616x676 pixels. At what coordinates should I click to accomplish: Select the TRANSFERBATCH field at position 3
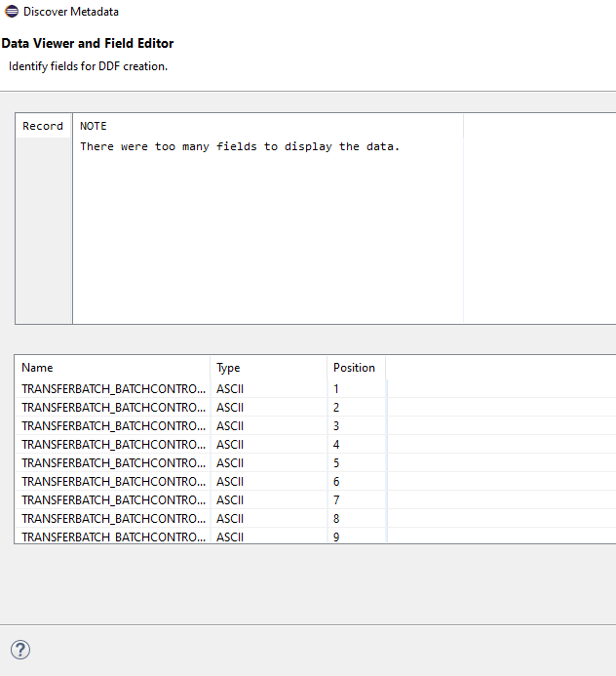point(113,426)
